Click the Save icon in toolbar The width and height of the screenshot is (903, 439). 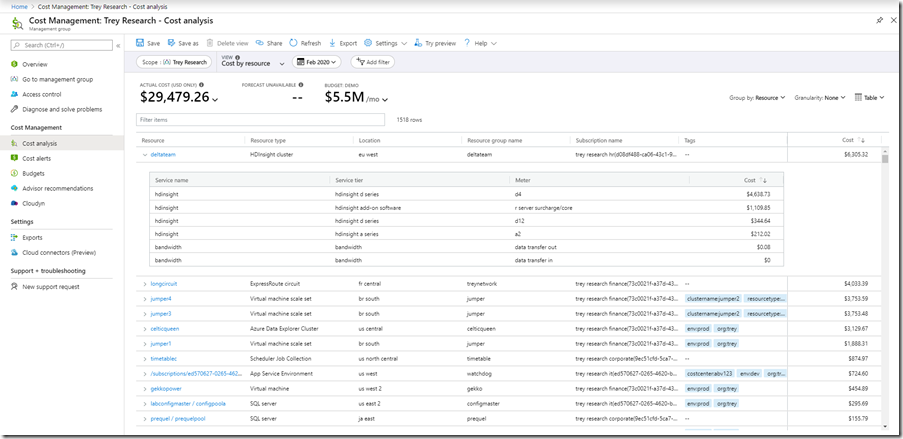139,43
